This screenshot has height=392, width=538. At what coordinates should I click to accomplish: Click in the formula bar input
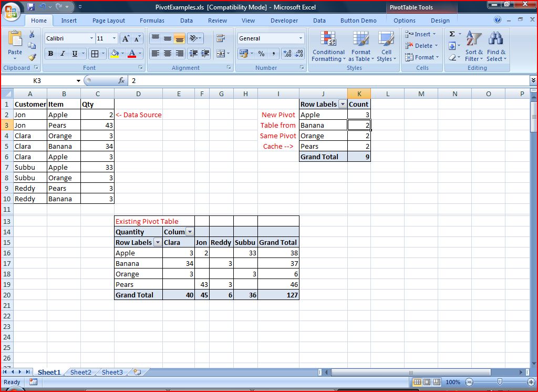click(x=329, y=81)
